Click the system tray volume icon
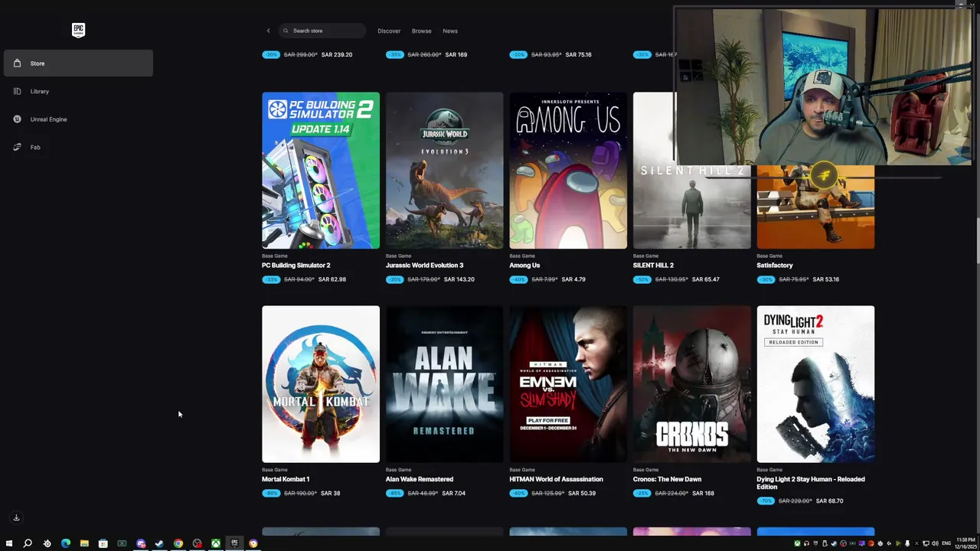The height and width of the screenshot is (551, 980). 935,543
